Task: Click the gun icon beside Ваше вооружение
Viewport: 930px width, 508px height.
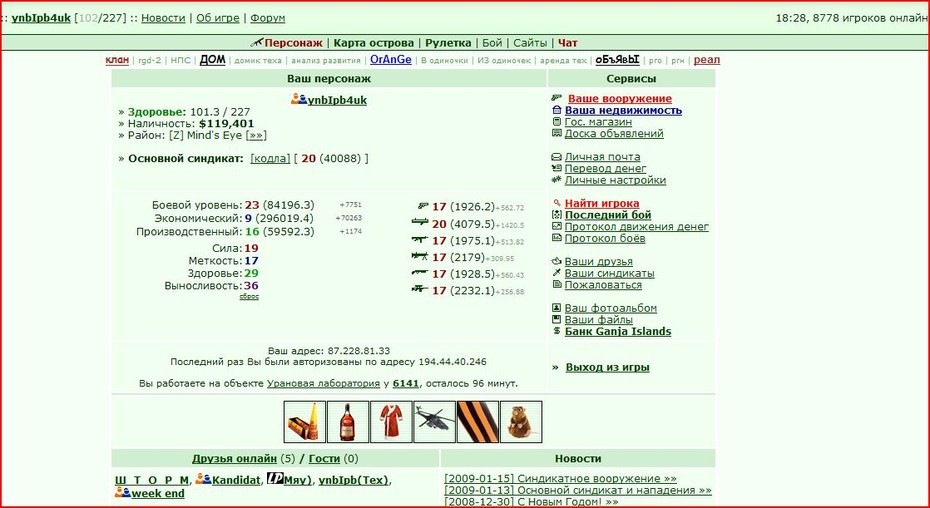Action: tap(556, 98)
